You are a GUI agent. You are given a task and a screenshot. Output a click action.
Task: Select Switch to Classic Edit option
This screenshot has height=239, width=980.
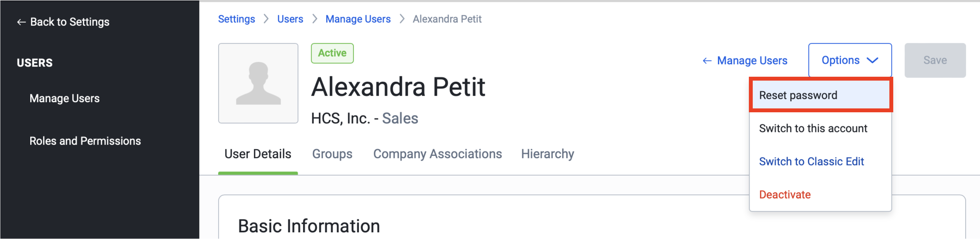point(811,162)
